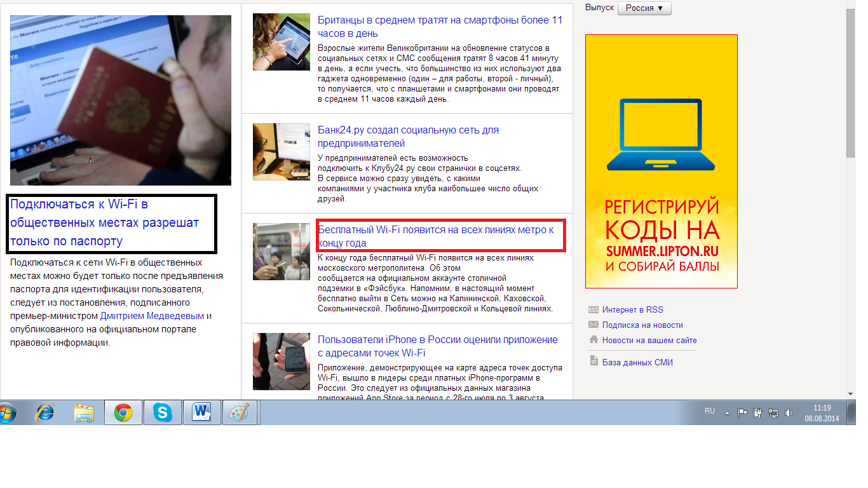This screenshot has height=488, width=868.
Task: Switch to the Google Chrome taskbar icon
Action: click(123, 413)
